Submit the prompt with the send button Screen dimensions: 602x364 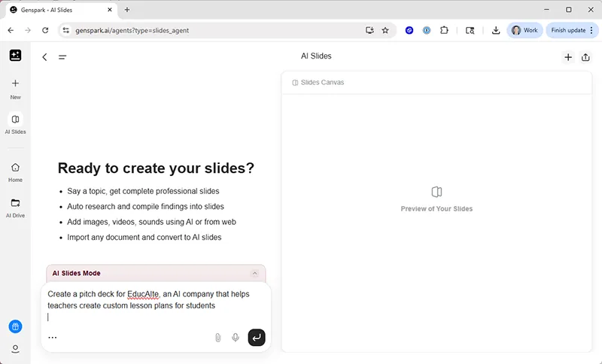click(257, 338)
